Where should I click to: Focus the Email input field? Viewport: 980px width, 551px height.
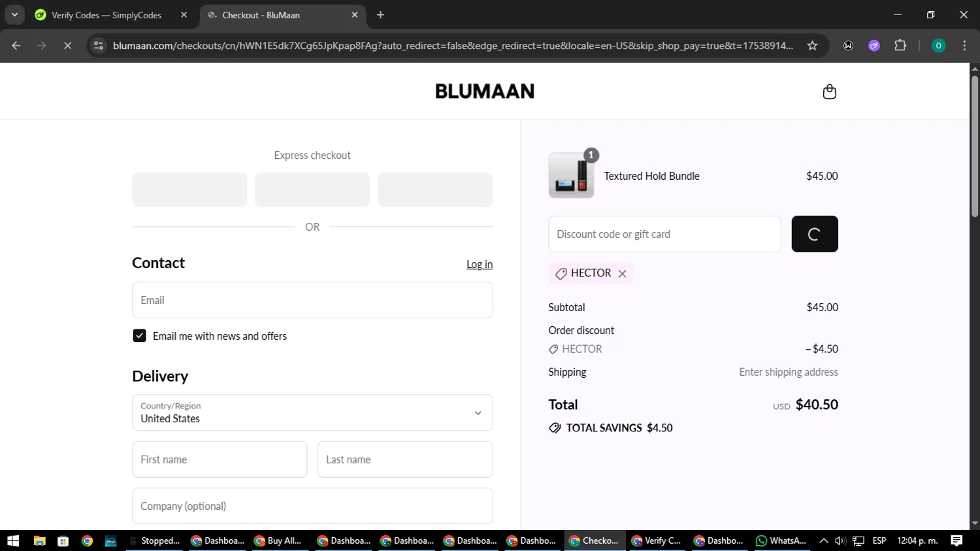(312, 300)
